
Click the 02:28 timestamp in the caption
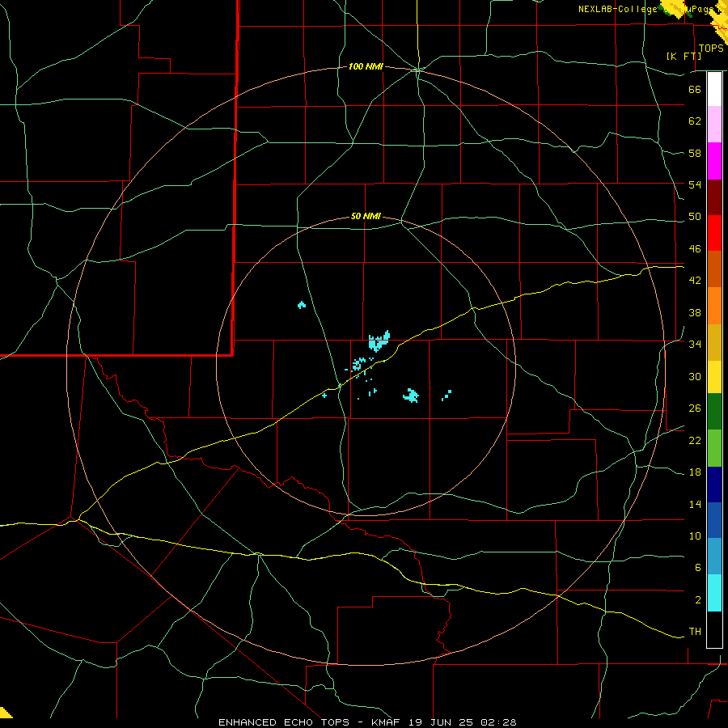[498, 722]
